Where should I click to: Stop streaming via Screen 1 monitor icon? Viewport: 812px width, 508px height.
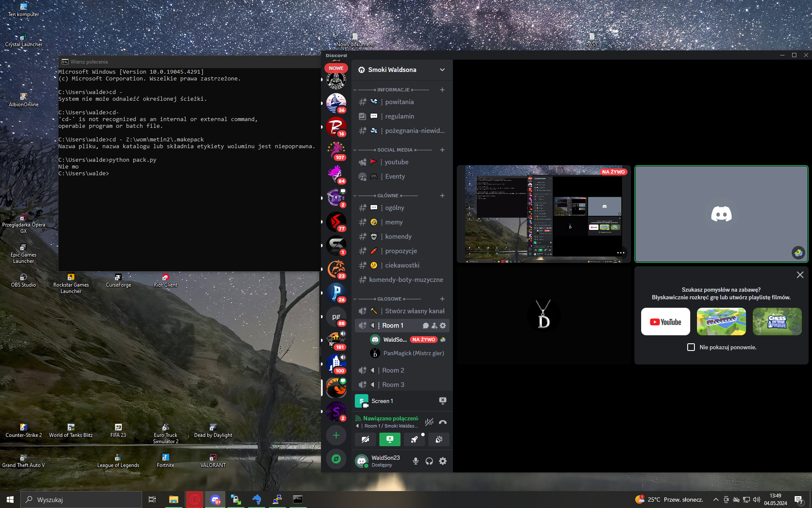pos(442,400)
